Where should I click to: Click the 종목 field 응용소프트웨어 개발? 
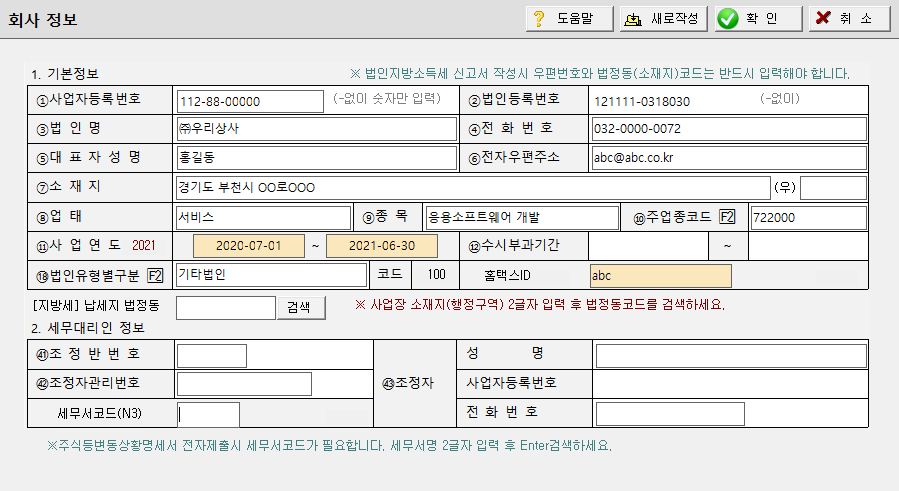coord(522,217)
